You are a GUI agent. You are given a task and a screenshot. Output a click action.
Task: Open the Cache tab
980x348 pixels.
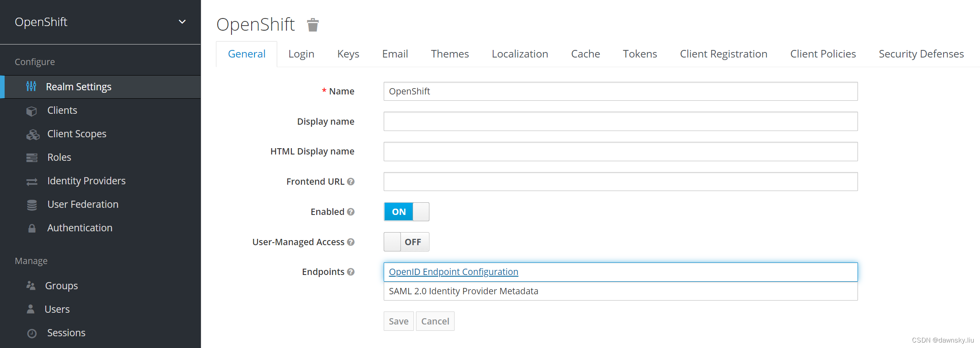pos(585,54)
